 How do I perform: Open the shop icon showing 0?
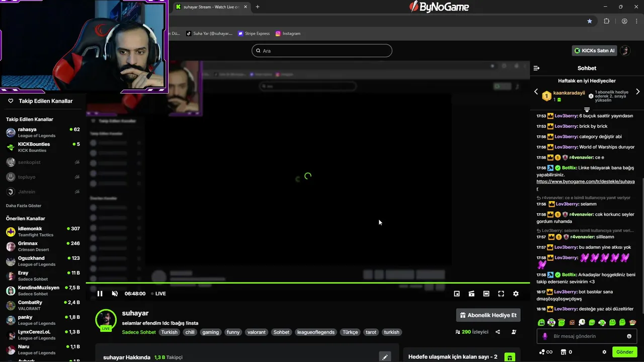pos(567,352)
